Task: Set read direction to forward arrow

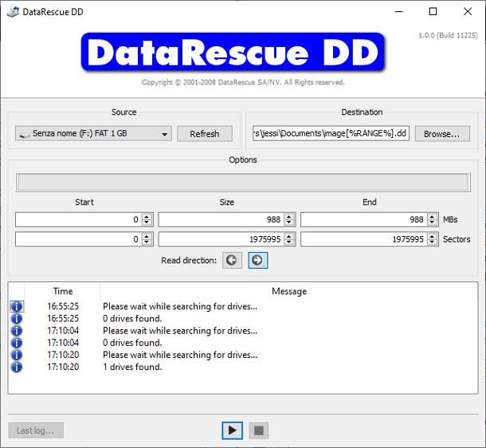Action: point(257,260)
